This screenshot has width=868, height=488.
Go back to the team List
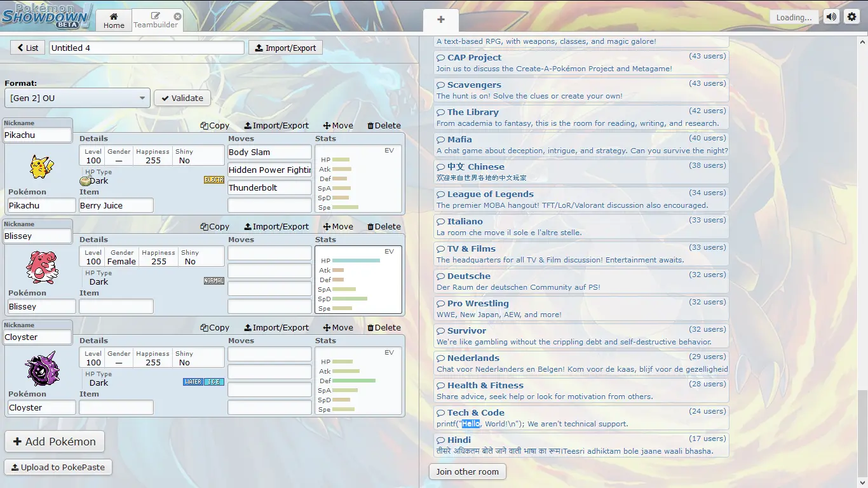(28, 48)
